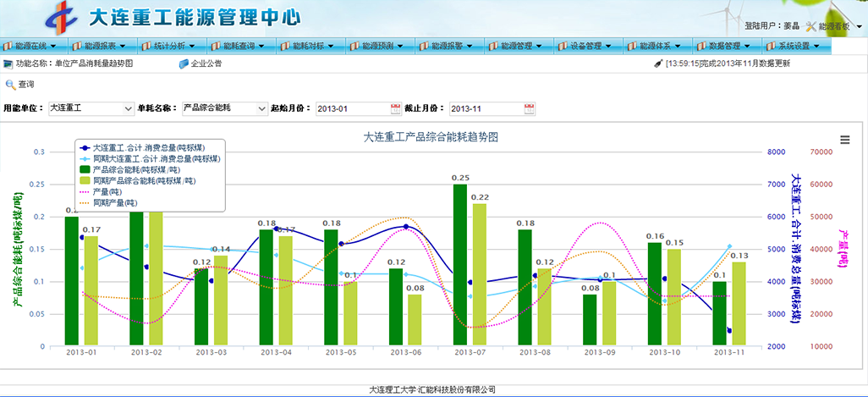Screen dimensions: 868x397
Task: Click the 查询 query button
Action: point(25,85)
